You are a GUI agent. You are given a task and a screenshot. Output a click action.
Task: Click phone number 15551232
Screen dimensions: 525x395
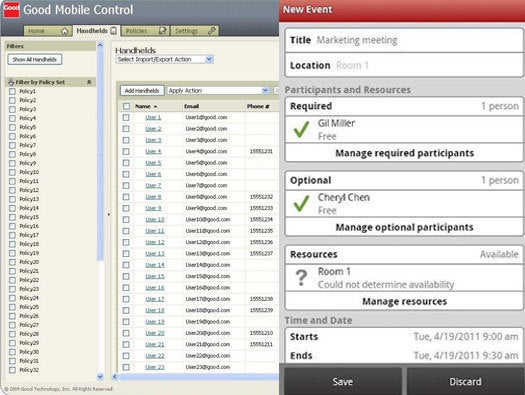click(261, 197)
